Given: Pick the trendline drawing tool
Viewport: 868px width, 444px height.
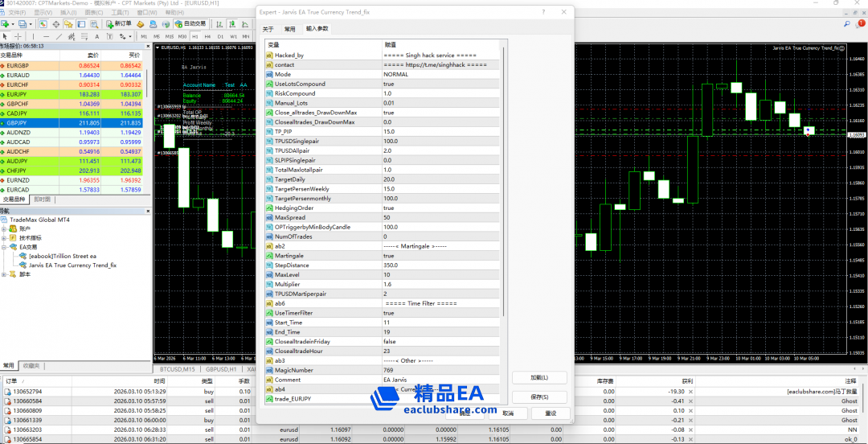Looking at the screenshot, I should click(59, 36).
